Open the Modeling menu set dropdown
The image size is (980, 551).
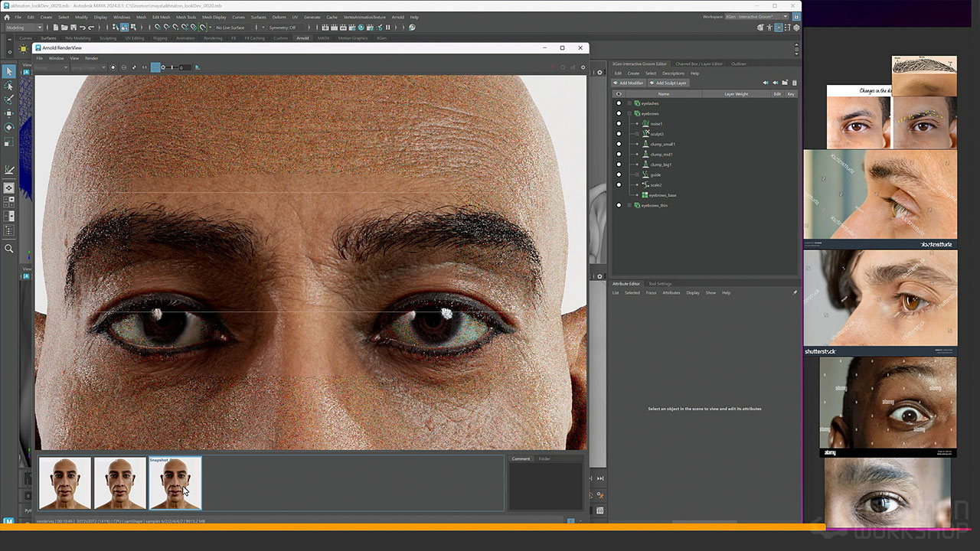(x=24, y=28)
